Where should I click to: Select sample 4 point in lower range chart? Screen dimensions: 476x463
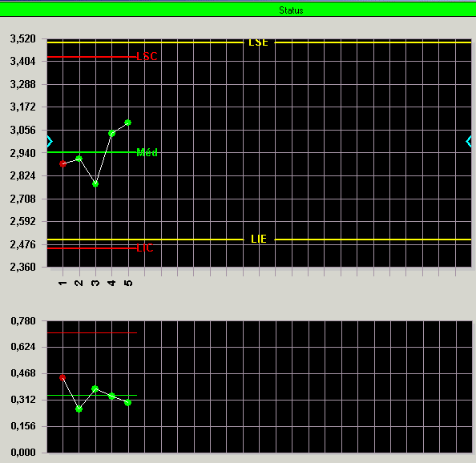coord(111,396)
